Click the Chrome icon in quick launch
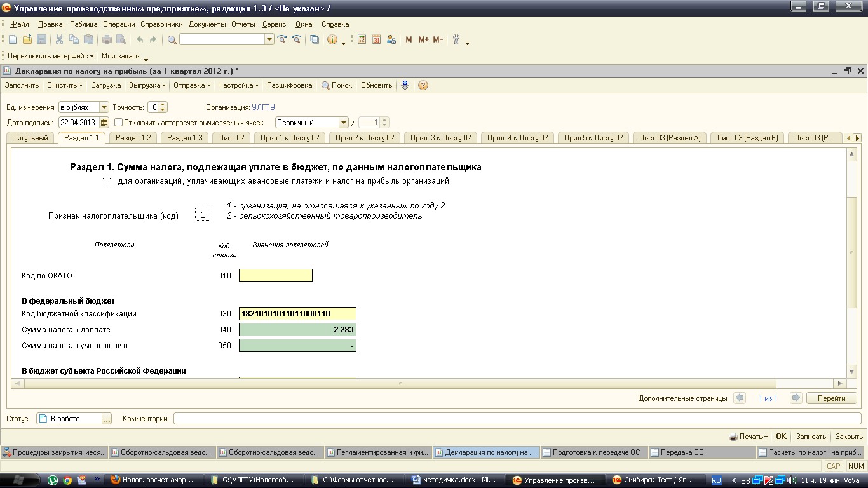The width and height of the screenshot is (868, 488). pyautogui.click(x=67, y=480)
